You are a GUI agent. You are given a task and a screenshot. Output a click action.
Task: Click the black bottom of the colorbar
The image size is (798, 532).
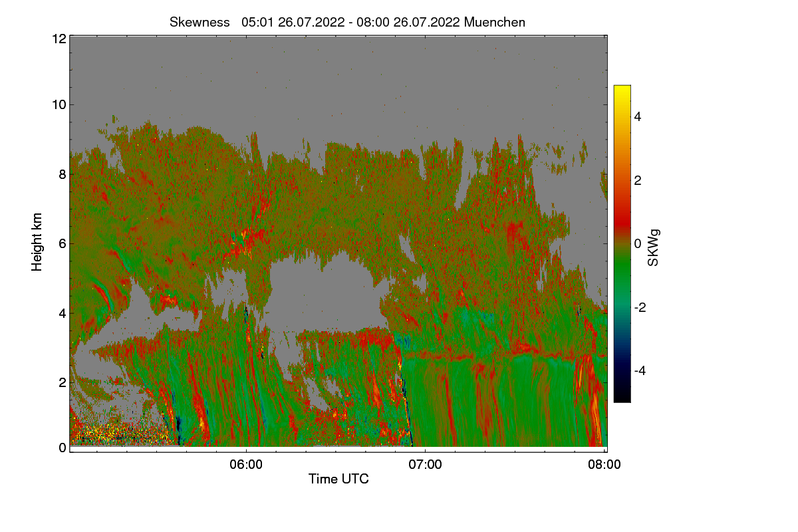tap(622, 398)
